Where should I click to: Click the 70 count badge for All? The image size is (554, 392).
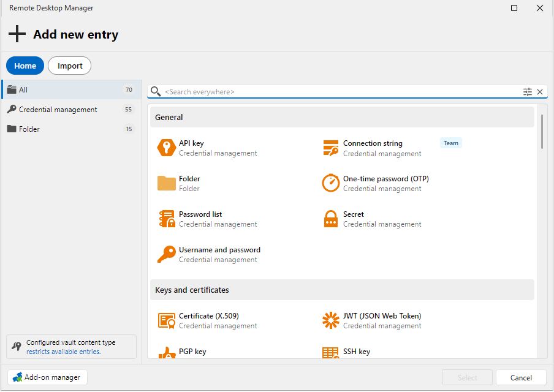coord(129,89)
